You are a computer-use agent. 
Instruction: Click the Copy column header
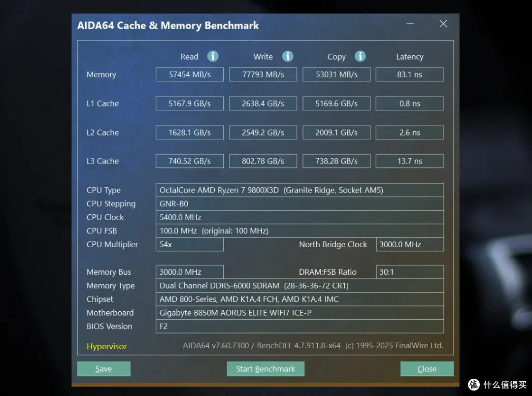pyautogui.click(x=336, y=57)
